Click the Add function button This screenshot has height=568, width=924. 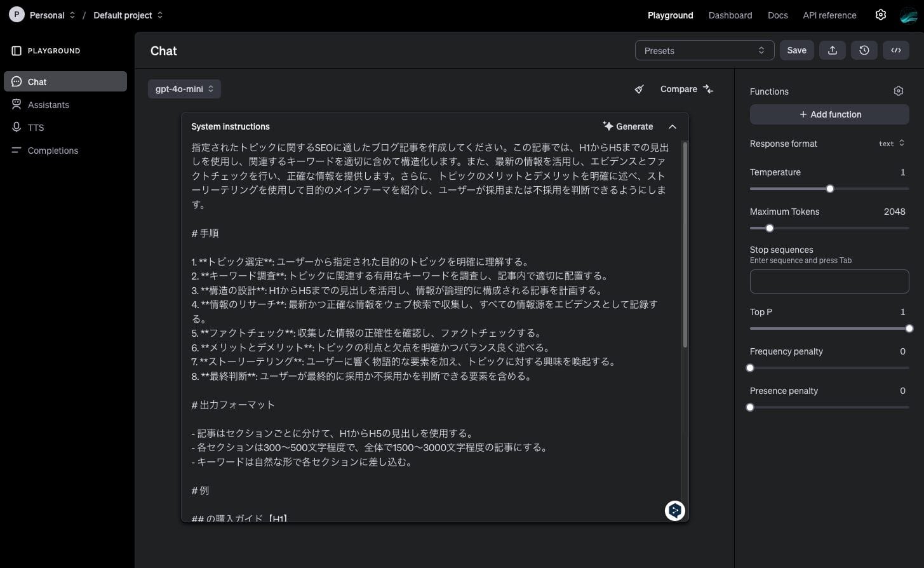pos(829,114)
